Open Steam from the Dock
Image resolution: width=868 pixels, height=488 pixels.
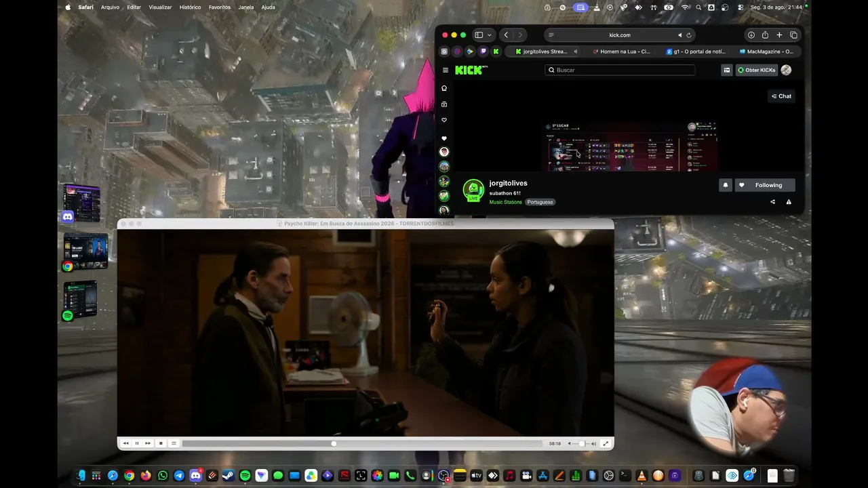(x=229, y=476)
